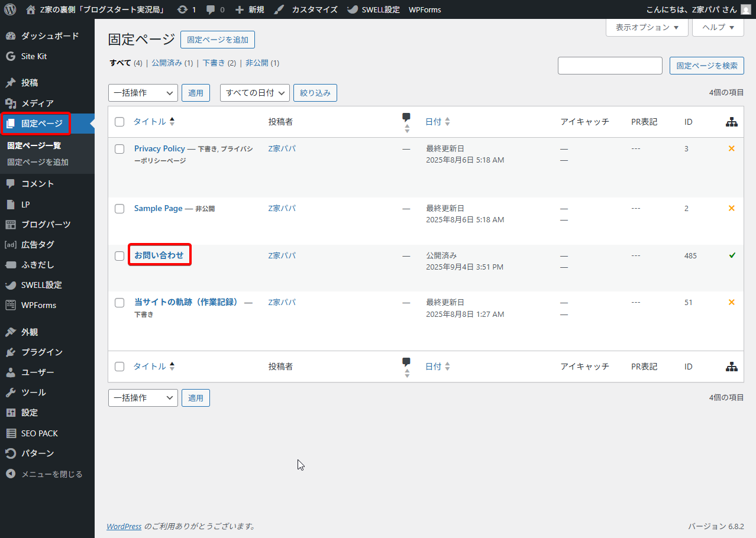This screenshot has height=538, width=756.
Task: Tick the checkbox for Privacy Policy row
Action: tap(119, 149)
